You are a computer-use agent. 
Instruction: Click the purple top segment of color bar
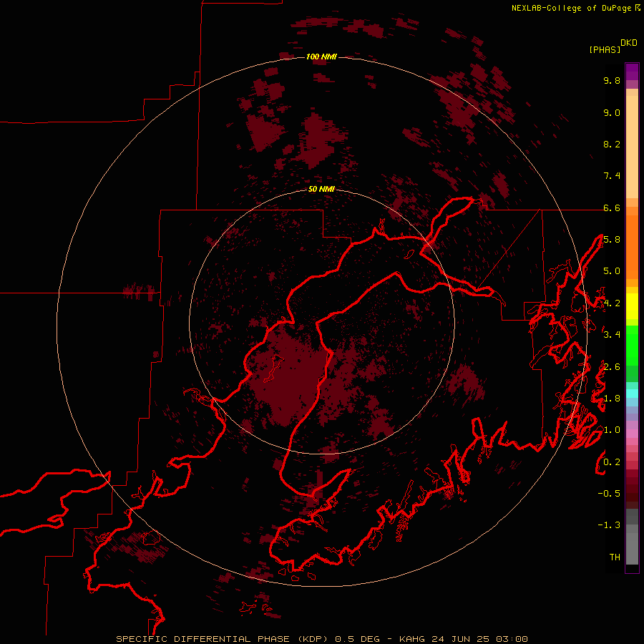click(x=632, y=72)
